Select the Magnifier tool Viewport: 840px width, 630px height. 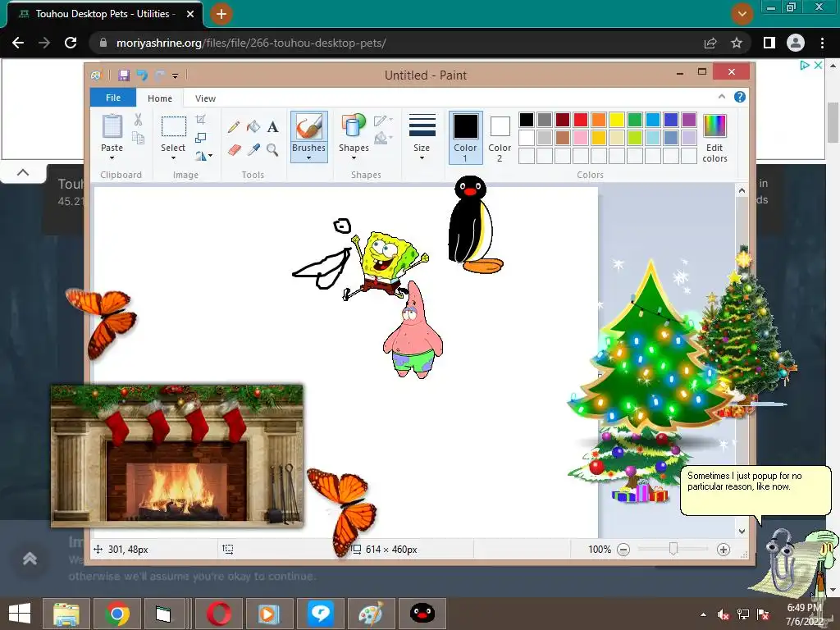point(272,149)
